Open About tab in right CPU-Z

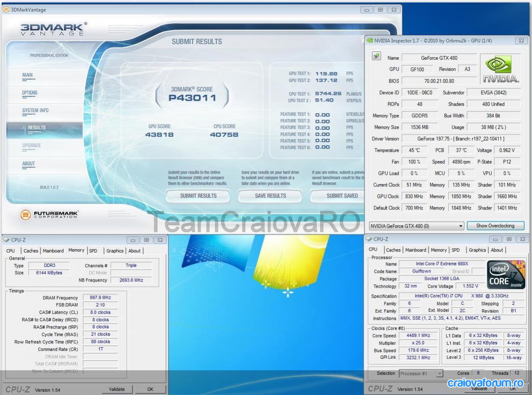click(x=497, y=250)
